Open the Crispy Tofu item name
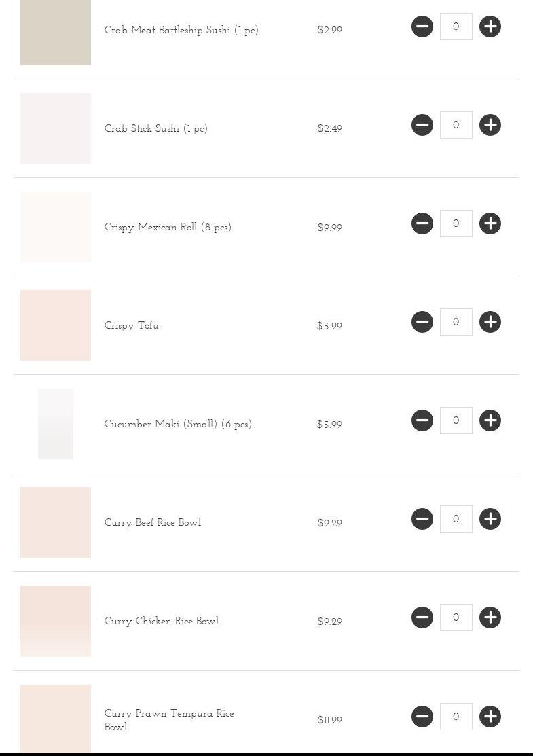 coord(132,325)
